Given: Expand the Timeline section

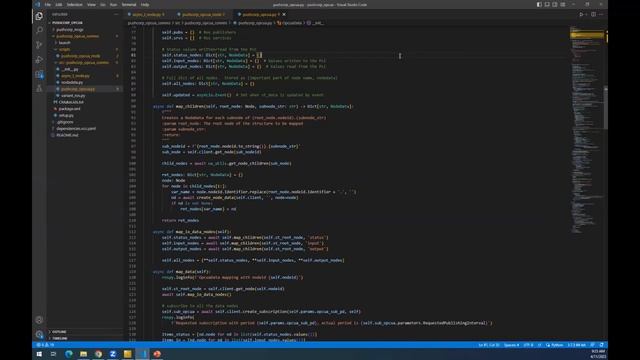Looking at the screenshot, I should (x=60, y=338).
